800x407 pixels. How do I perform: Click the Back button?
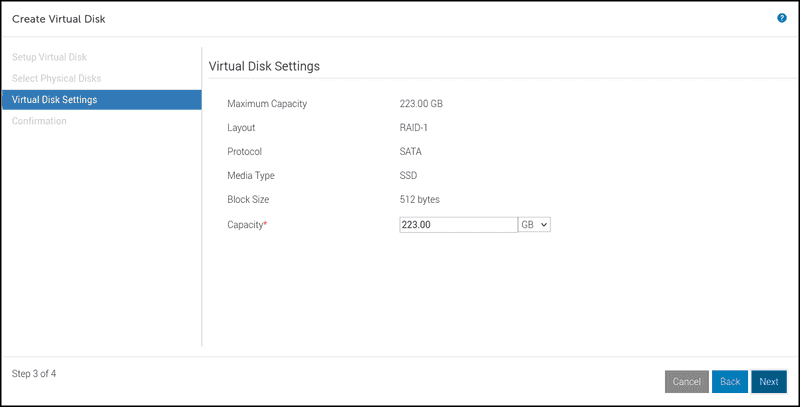tap(729, 381)
